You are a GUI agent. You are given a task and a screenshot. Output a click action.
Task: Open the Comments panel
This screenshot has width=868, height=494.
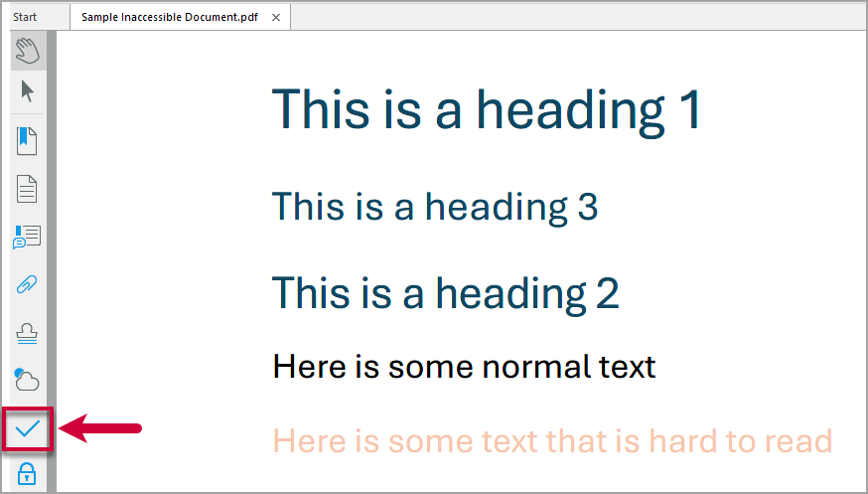(27, 237)
